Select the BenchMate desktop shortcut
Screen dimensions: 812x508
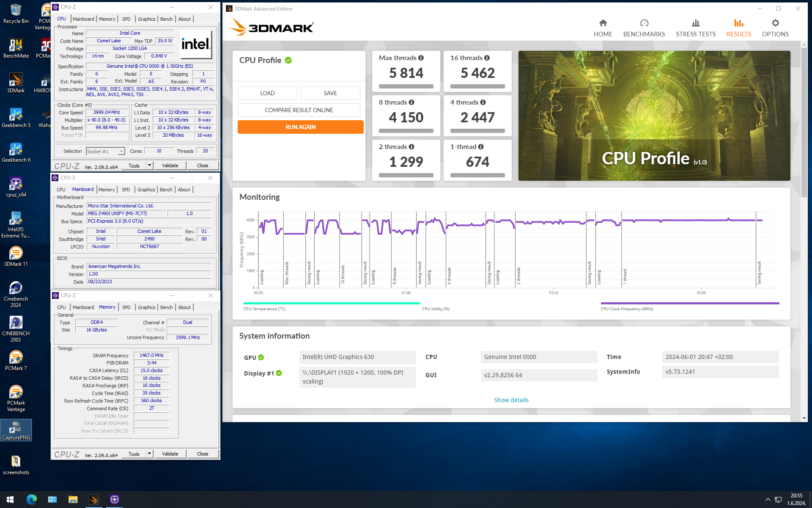[x=16, y=49]
